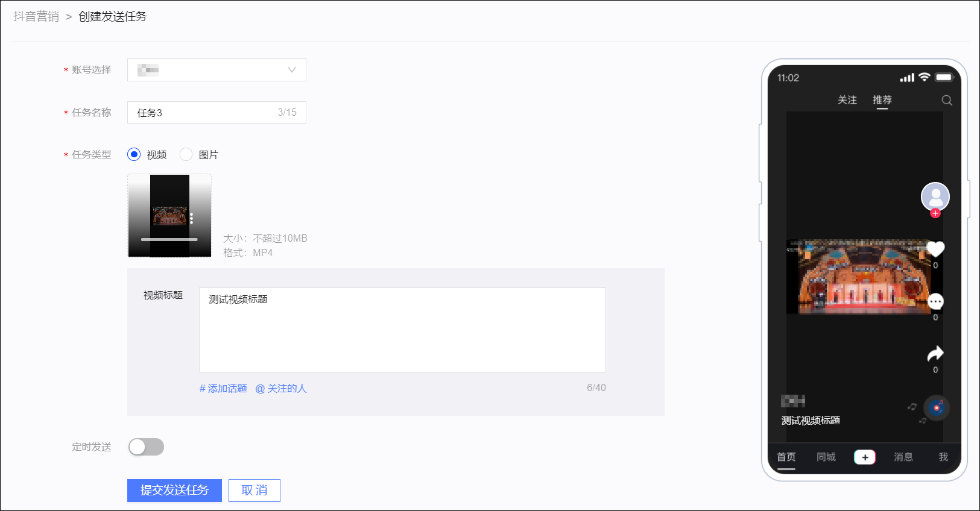Click the 6/40 character counter

coord(596,388)
